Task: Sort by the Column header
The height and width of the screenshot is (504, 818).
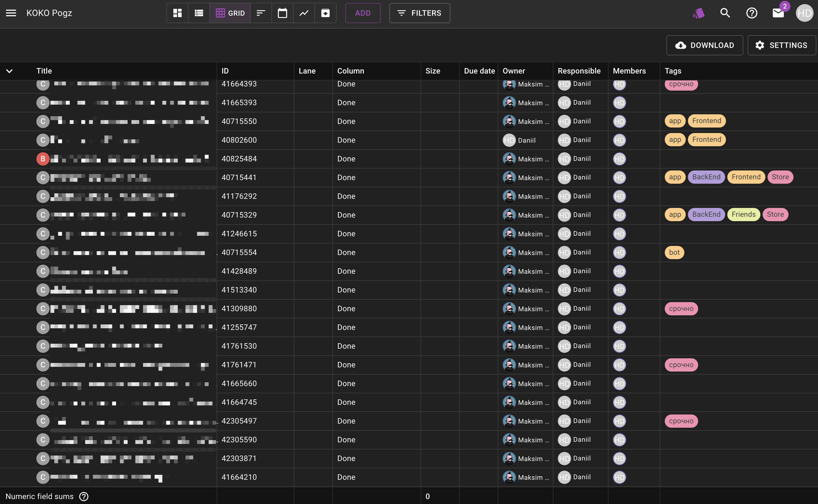Action: tap(351, 71)
